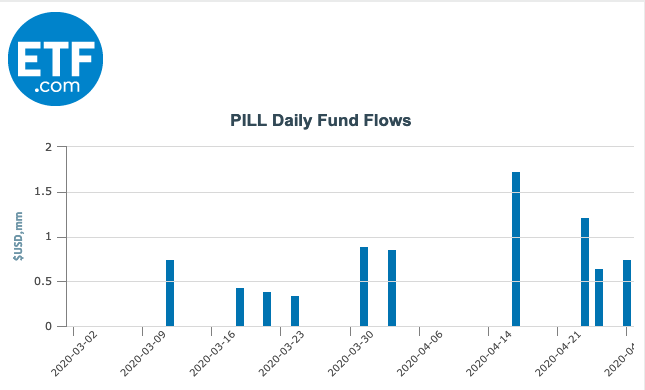Click the $USD,mm y-axis label
The width and height of the screenshot is (645, 390).
[18, 236]
